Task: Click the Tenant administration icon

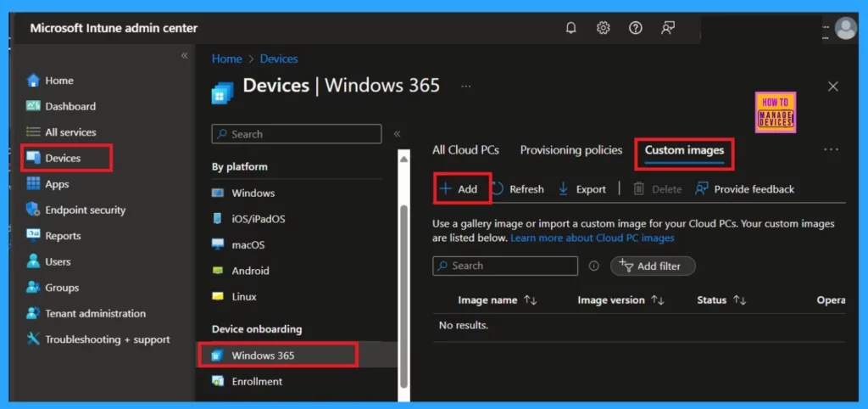Action: pyautogui.click(x=34, y=313)
